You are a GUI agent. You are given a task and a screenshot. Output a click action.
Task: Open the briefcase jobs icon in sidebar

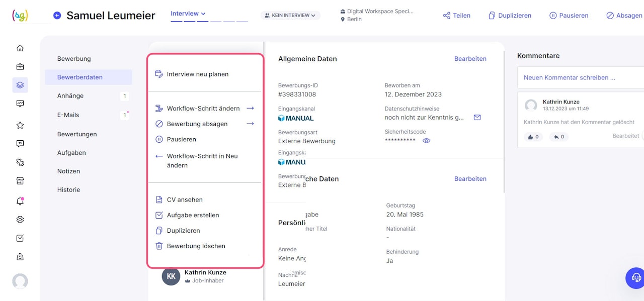coord(20,67)
